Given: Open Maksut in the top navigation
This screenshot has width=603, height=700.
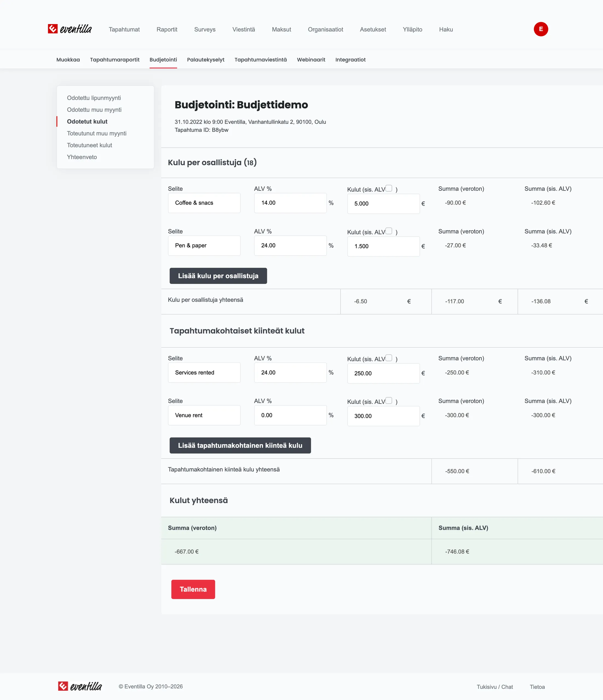Looking at the screenshot, I should point(281,29).
